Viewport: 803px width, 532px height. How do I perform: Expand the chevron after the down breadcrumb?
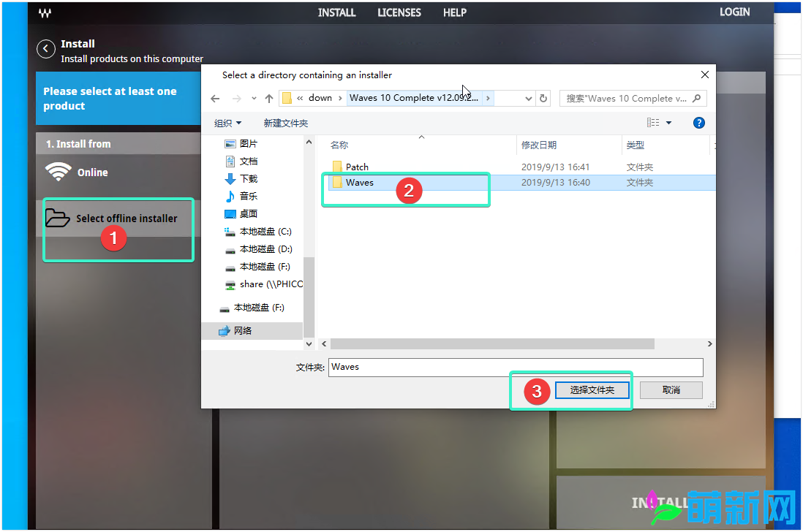tap(340, 98)
